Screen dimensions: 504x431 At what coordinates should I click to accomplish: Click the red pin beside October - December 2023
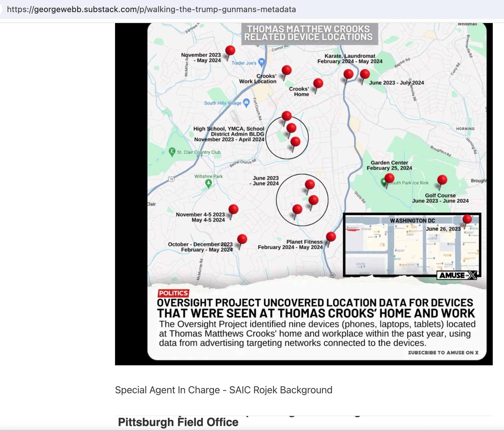(242, 240)
